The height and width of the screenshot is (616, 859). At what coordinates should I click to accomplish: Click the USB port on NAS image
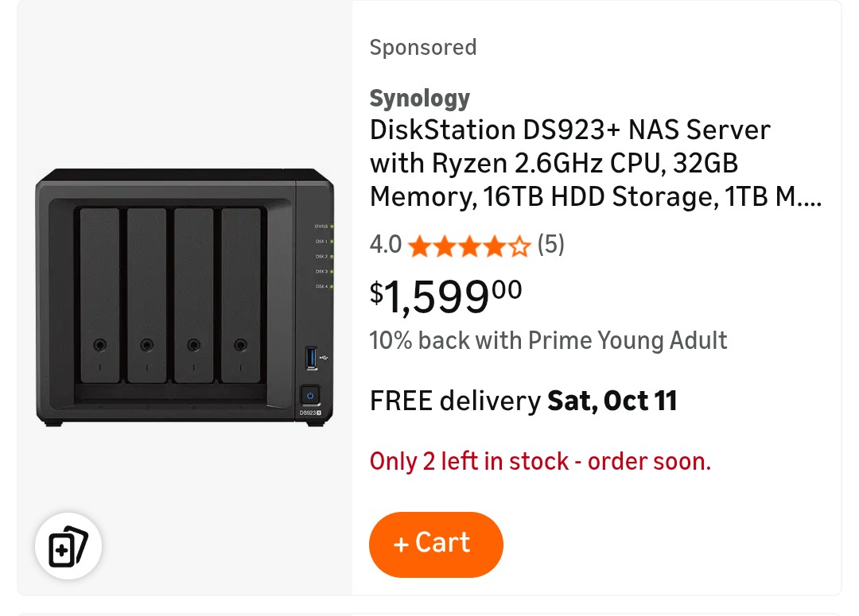tap(310, 358)
